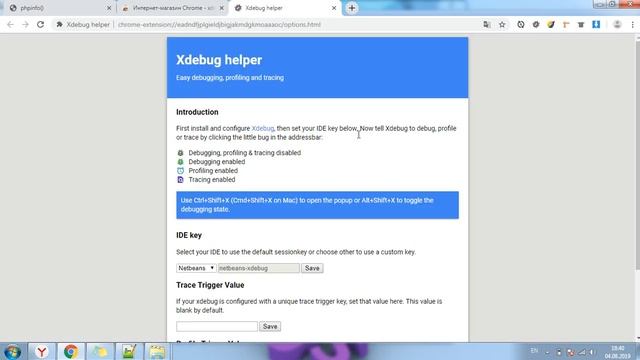Click the volume icon in system tray
The height and width of the screenshot is (360, 640).
(593, 352)
